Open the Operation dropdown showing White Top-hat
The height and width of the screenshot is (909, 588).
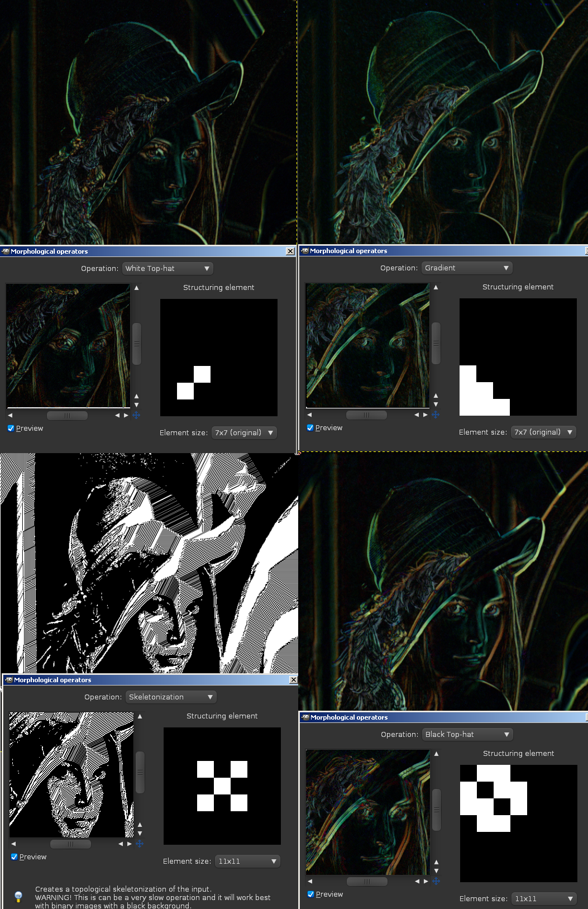pos(168,269)
